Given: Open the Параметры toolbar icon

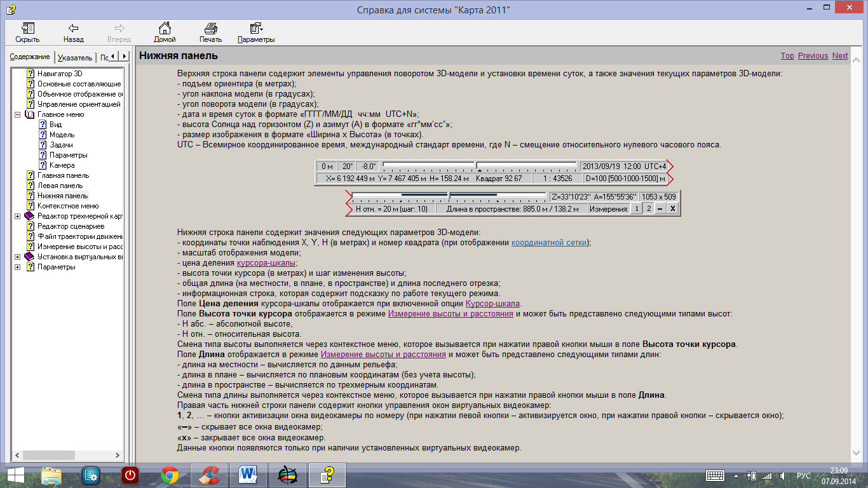Looking at the screenshot, I should 256,28.
